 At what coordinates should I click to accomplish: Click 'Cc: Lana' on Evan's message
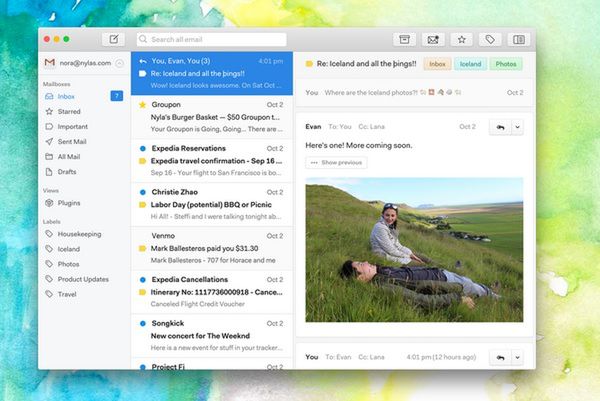click(371, 127)
